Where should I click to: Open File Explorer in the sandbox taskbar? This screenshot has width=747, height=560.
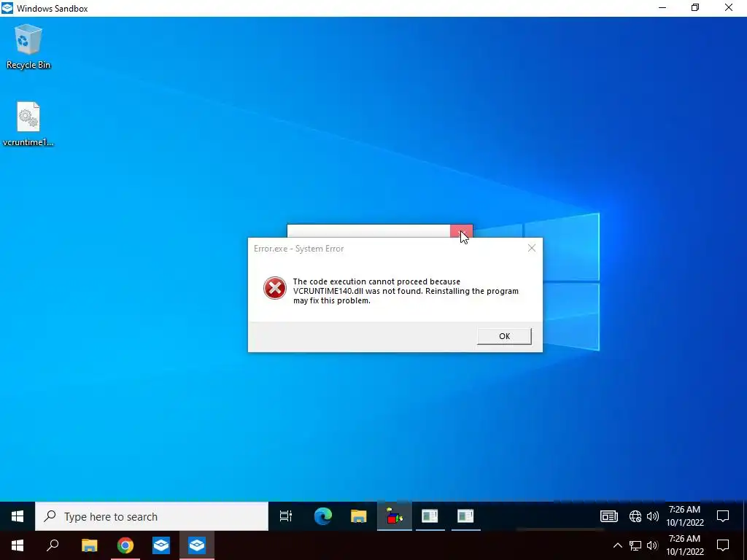pyautogui.click(x=359, y=516)
